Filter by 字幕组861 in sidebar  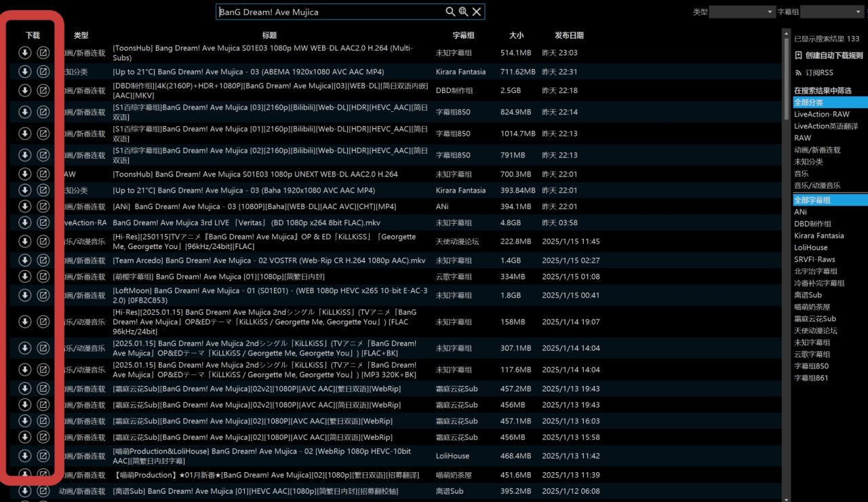[x=811, y=378]
